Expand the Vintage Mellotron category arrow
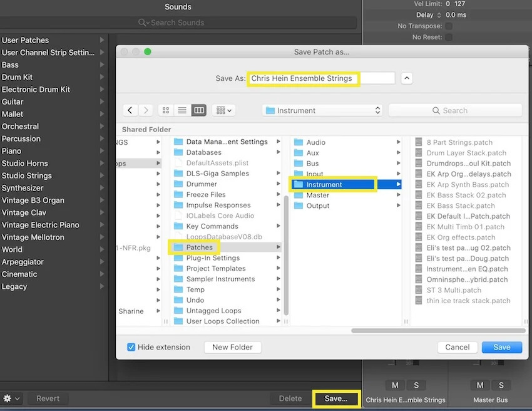Screen dimensions: 532x411 click(102, 237)
